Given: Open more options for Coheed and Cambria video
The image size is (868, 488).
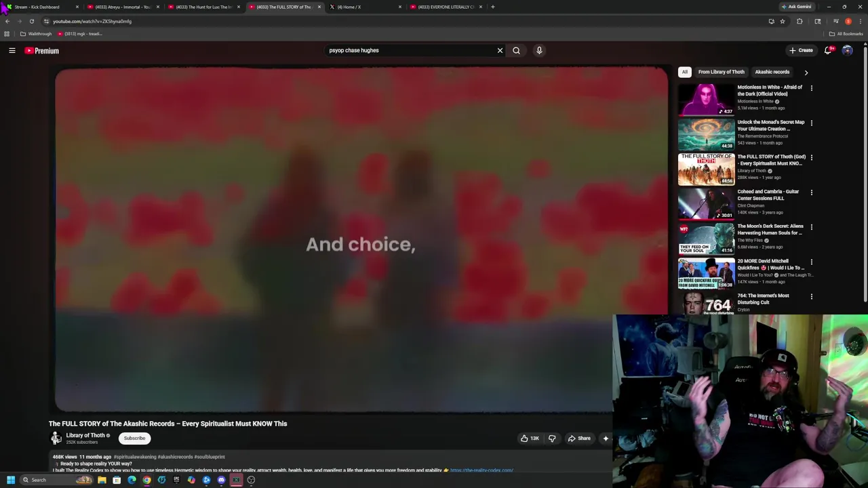Looking at the screenshot, I should point(811,192).
